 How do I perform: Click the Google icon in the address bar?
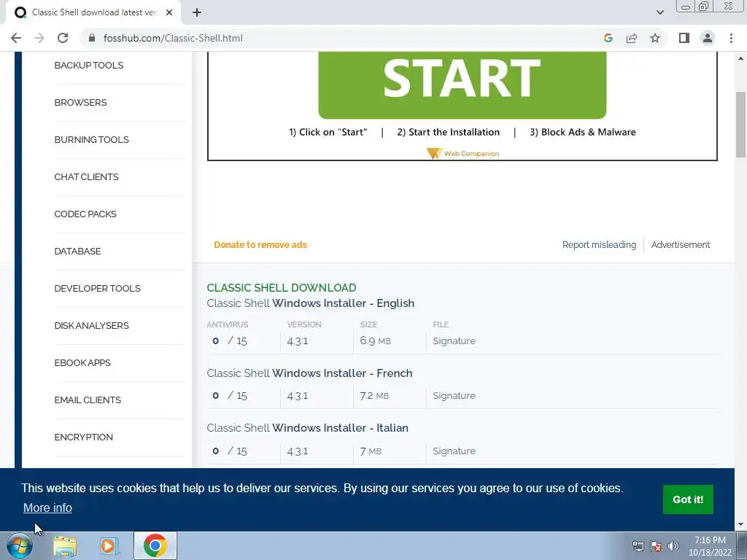point(608,38)
